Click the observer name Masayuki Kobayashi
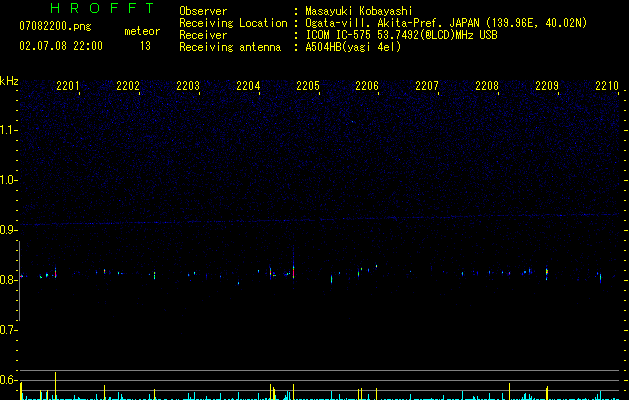Image resolution: width=629 pixels, height=400 pixels. 359,11
